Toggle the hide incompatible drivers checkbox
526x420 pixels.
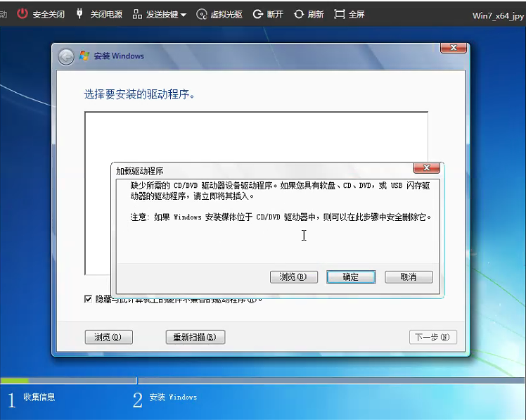click(88, 299)
